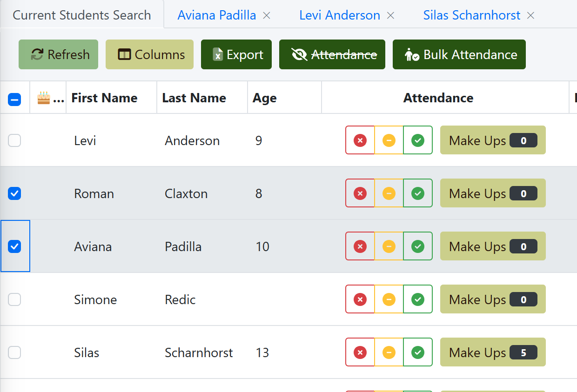Mark Simone Redic absent with red X

(x=360, y=299)
